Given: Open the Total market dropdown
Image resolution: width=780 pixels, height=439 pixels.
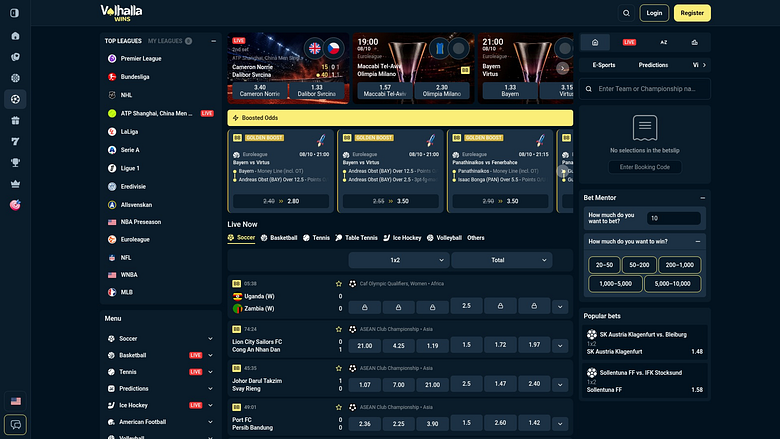Looking at the screenshot, I should click(x=501, y=260).
